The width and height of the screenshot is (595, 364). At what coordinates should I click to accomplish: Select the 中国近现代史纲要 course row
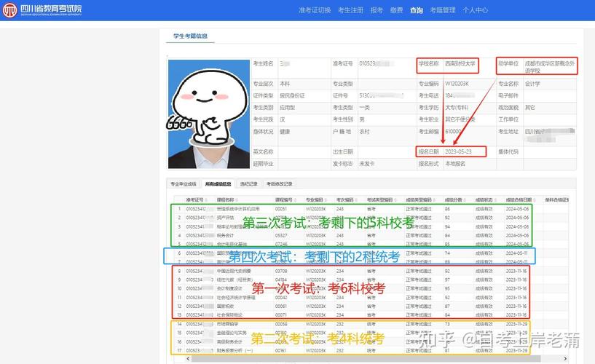371,271
